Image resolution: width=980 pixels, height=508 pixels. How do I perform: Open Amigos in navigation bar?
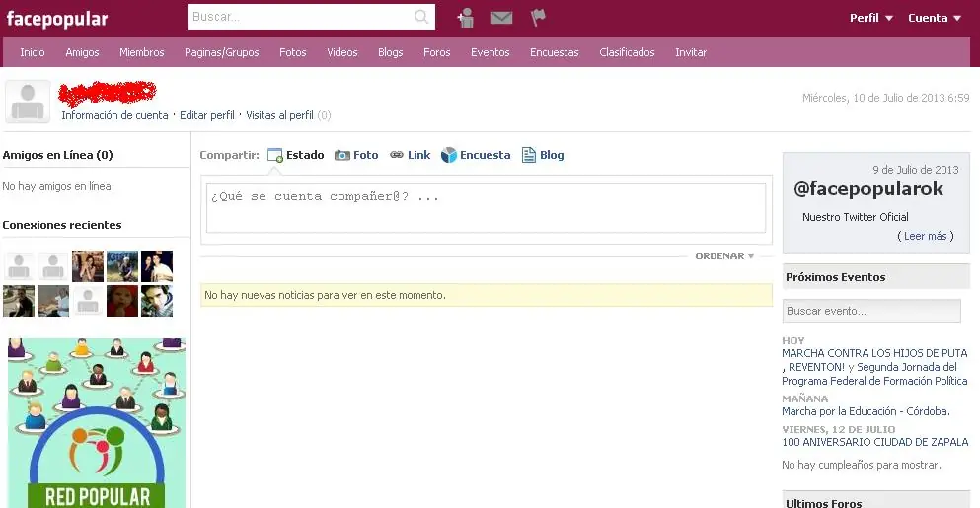point(82,52)
